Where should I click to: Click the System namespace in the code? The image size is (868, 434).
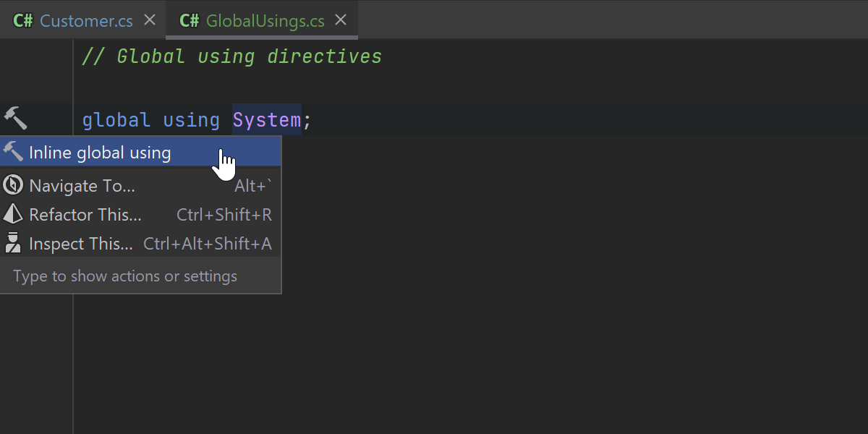coord(266,120)
